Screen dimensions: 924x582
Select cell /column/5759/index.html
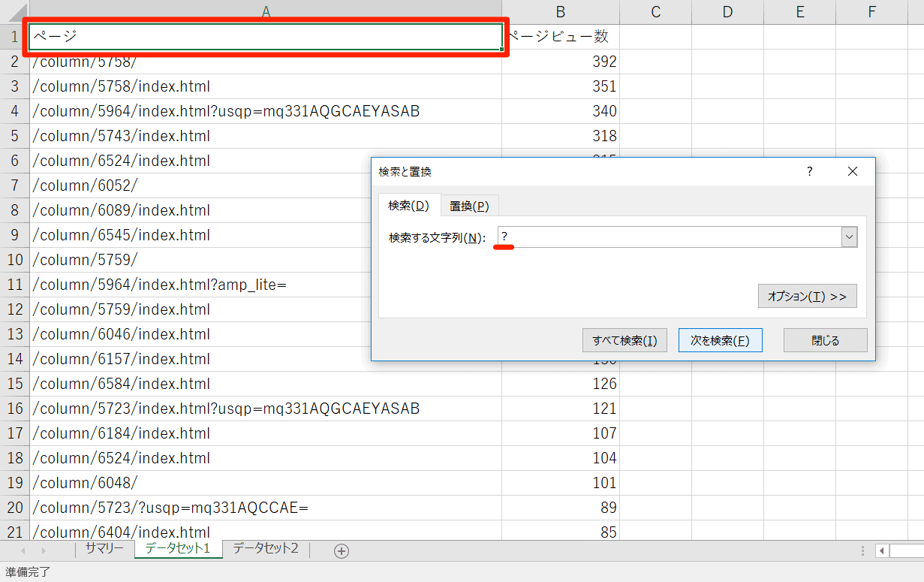[200, 309]
